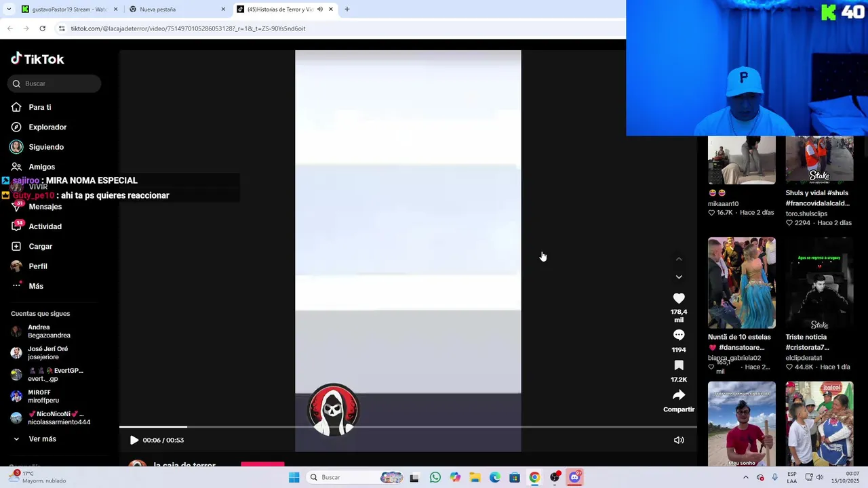Like the video with heart icon
The width and height of the screenshot is (868, 488).
point(679,298)
